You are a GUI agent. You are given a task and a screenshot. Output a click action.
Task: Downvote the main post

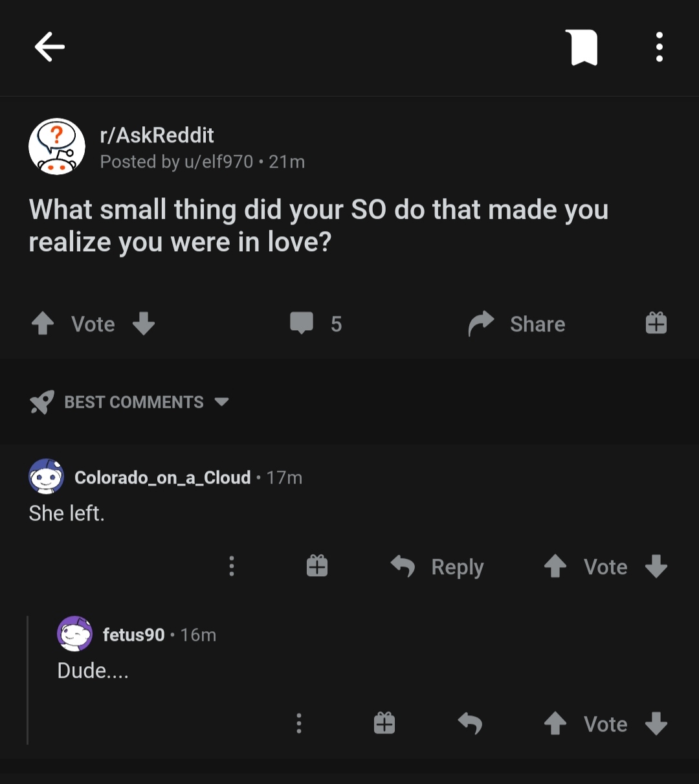point(144,323)
